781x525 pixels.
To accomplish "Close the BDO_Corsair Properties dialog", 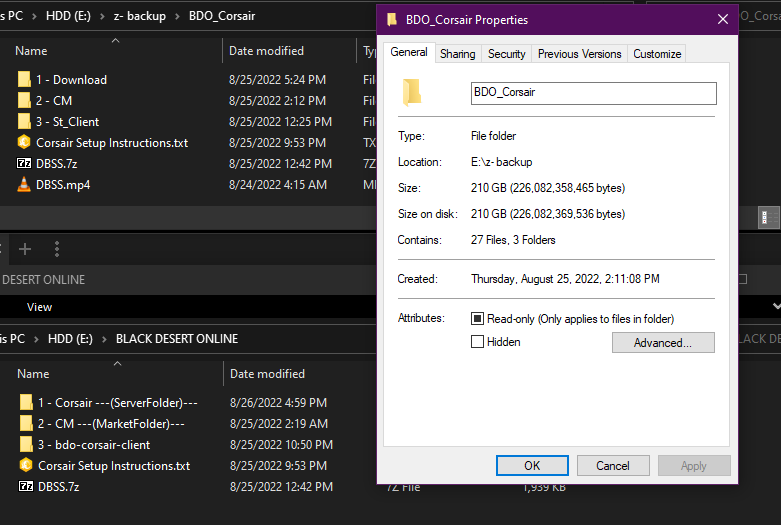I will (723, 19).
